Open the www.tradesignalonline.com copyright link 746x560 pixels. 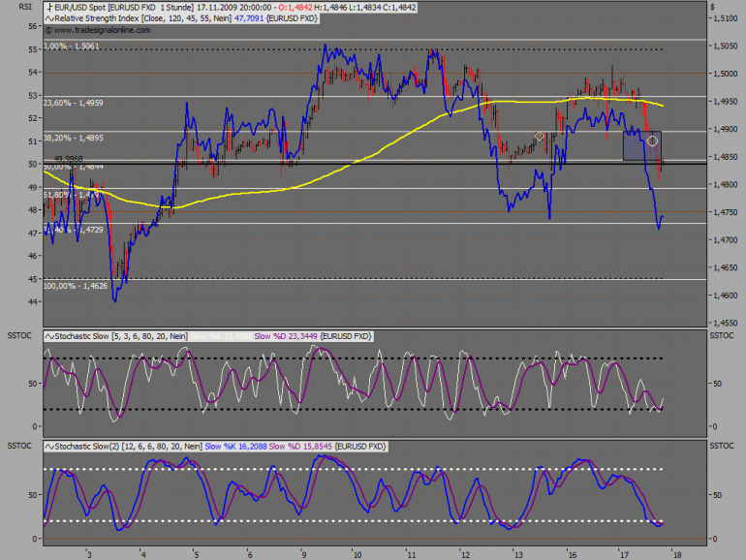coord(98,30)
